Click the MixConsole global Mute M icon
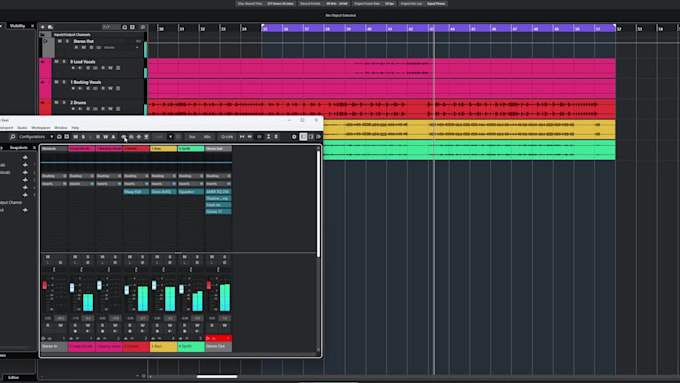 click(x=75, y=137)
